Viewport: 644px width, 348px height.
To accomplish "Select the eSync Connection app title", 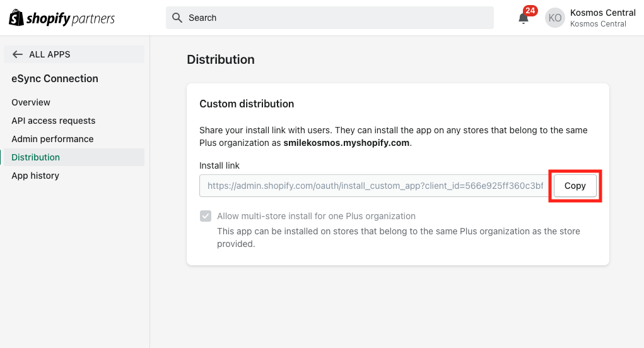I will [x=55, y=79].
